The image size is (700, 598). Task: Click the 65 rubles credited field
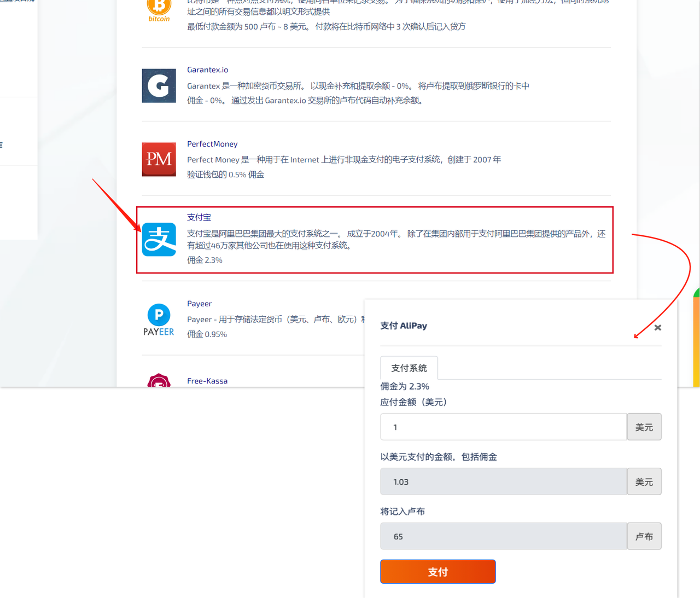coord(504,536)
